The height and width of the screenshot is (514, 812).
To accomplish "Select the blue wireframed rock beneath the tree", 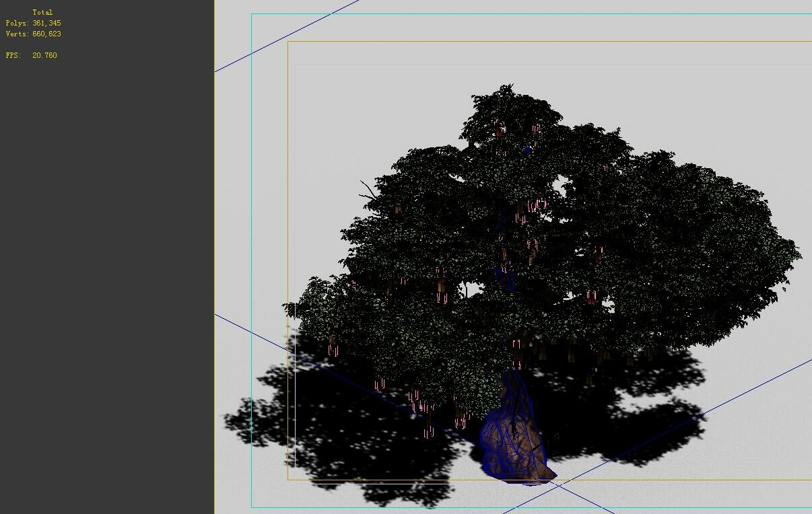I will click(515, 437).
